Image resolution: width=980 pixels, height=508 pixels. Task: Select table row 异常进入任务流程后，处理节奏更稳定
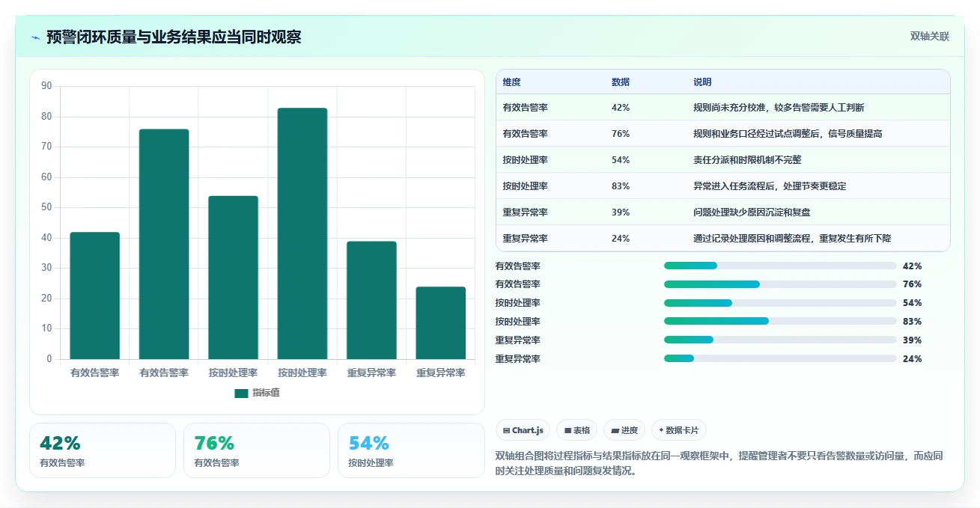point(723,186)
